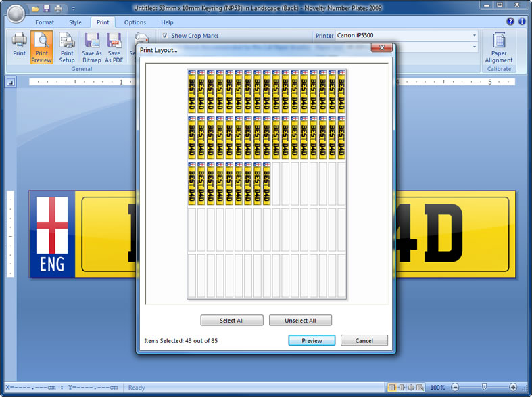Open file via quick access folder icon
Image resolution: width=532 pixels, height=397 pixels.
(x=35, y=9)
